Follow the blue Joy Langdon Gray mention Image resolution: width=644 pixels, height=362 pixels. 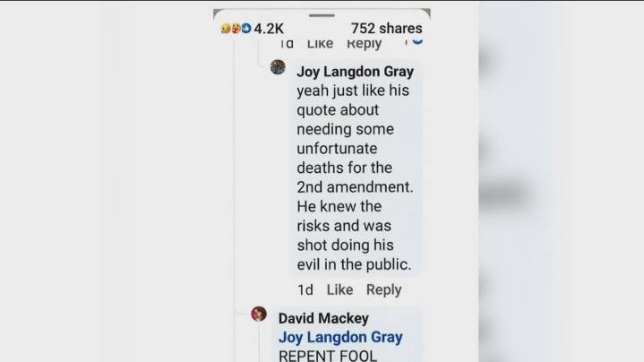(340, 337)
